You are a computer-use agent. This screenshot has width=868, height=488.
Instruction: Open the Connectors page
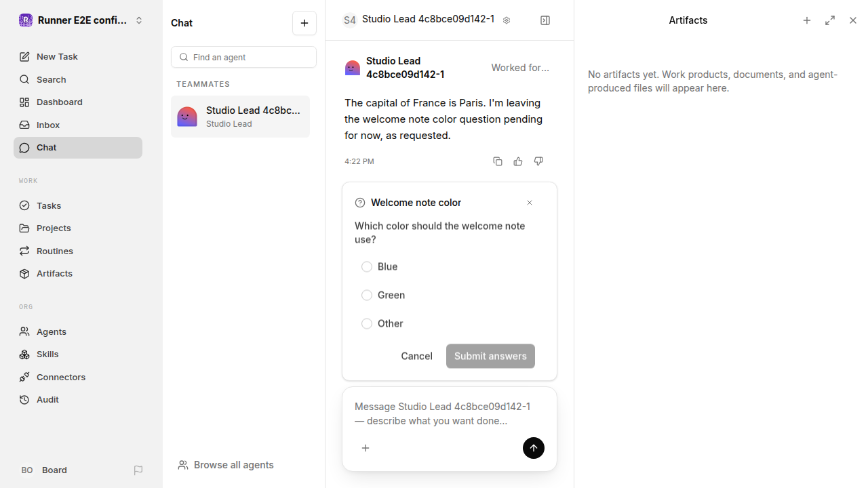pos(78,377)
